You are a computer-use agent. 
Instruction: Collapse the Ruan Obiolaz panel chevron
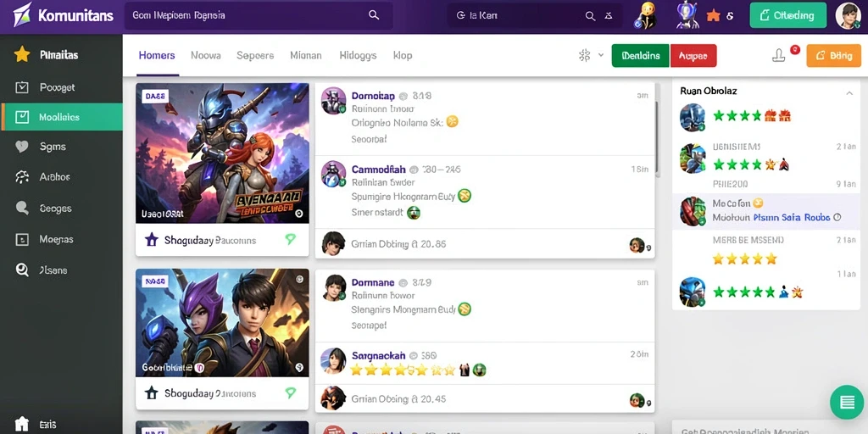pyautogui.click(x=849, y=93)
